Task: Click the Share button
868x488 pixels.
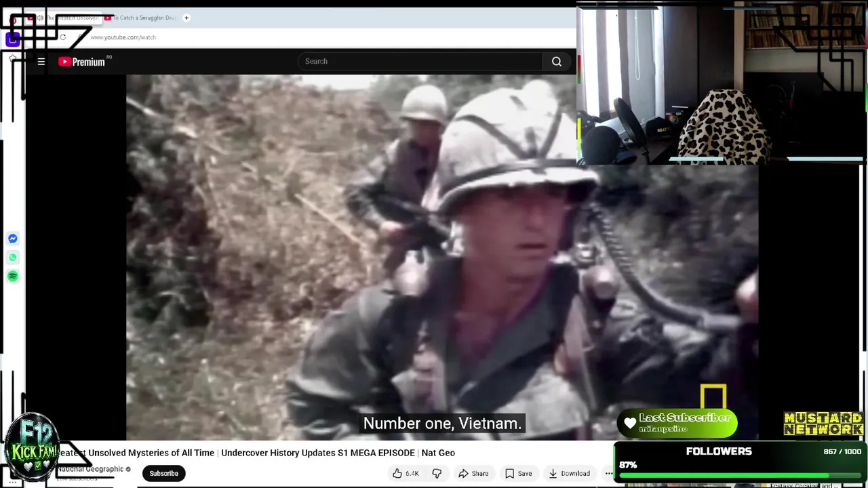Action: point(473,473)
